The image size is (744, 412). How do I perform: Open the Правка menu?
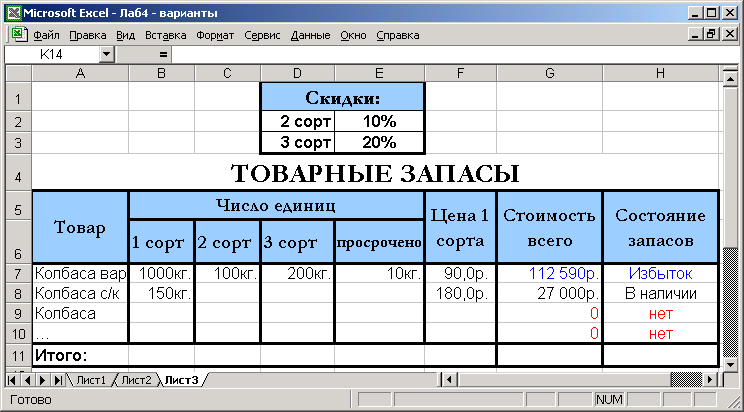[88, 35]
